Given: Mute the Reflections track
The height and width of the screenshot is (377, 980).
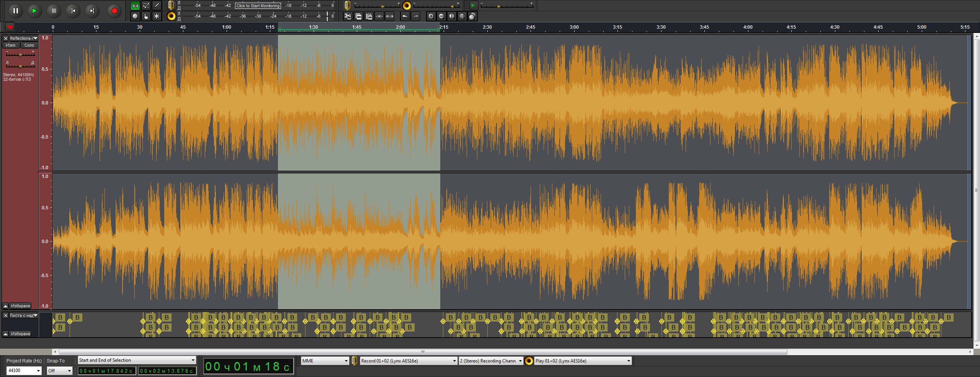Looking at the screenshot, I should click(11, 45).
